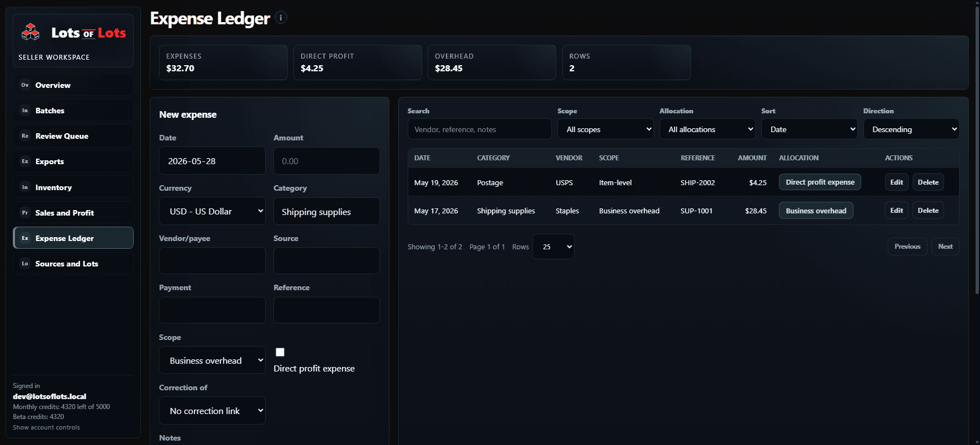The image size is (980, 445).
Task: Go to the Next page
Action: [945, 247]
